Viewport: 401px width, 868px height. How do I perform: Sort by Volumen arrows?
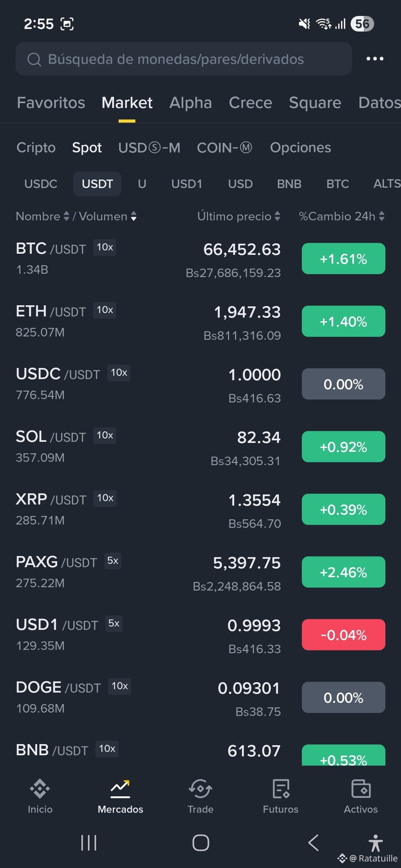134,216
